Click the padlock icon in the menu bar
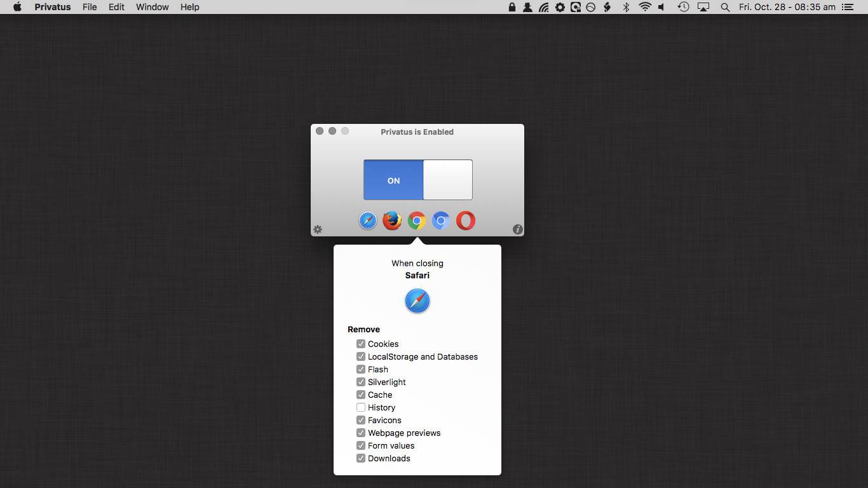Image resolution: width=868 pixels, height=488 pixels. pos(512,7)
